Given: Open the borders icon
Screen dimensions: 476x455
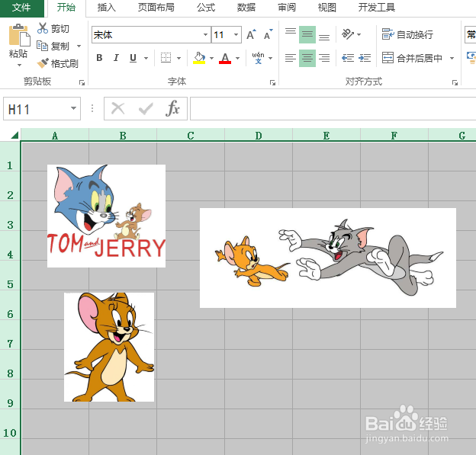Looking at the screenshot, I should coord(166,58).
